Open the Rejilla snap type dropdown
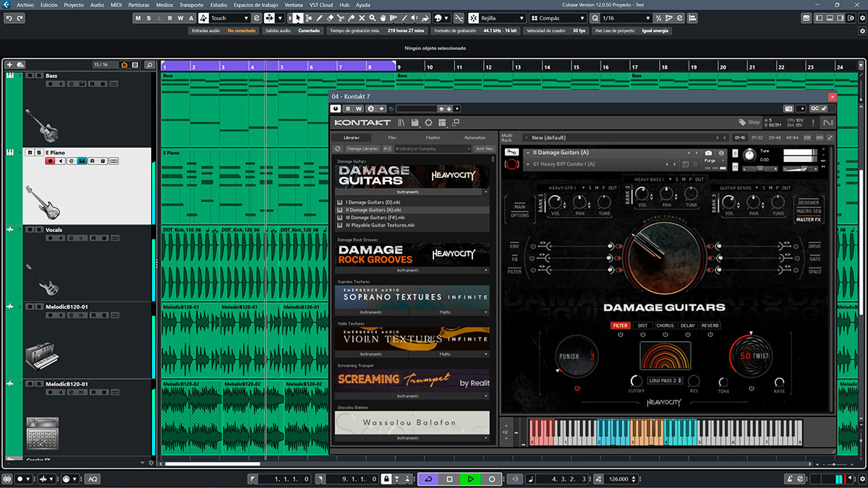This screenshot has width=868, height=488. pyautogui.click(x=503, y=17)
